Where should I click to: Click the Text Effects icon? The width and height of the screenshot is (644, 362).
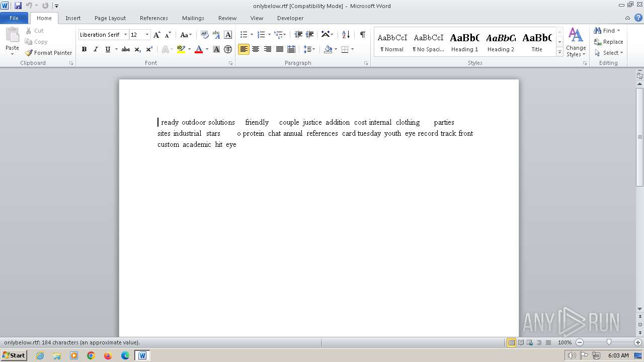(165, 49)
